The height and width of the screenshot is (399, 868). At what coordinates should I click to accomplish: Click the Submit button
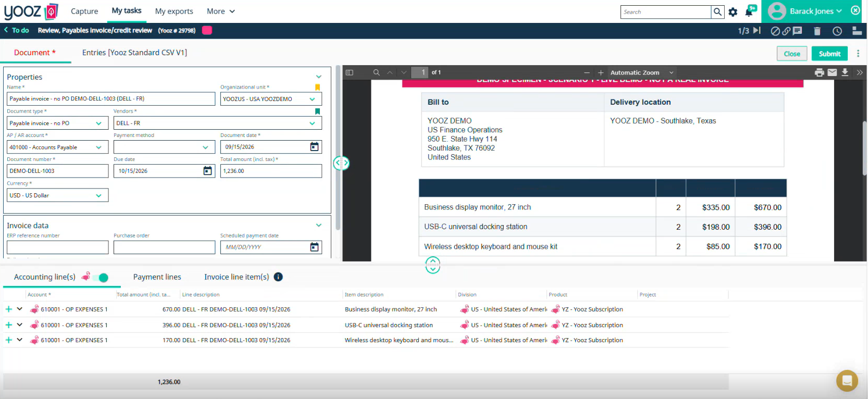829,54
